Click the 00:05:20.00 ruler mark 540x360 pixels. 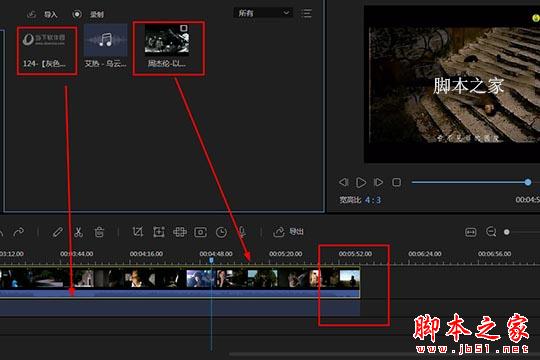[285, 254]
